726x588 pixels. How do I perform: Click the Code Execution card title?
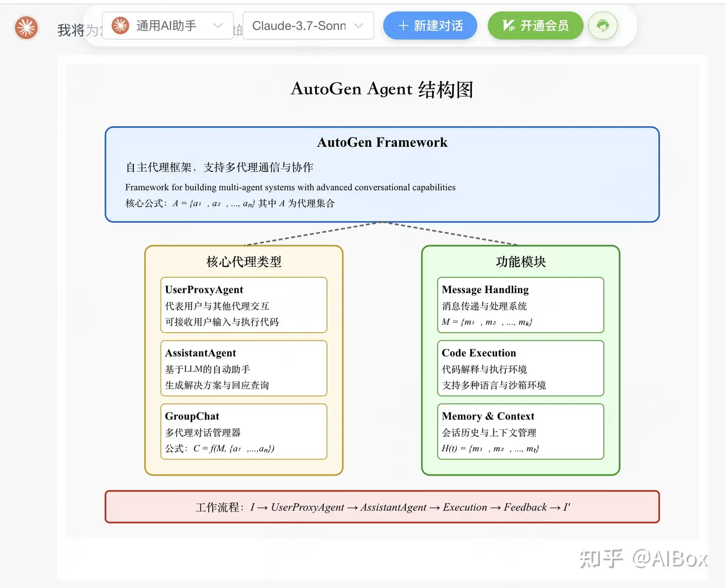[x=479, y=354]
